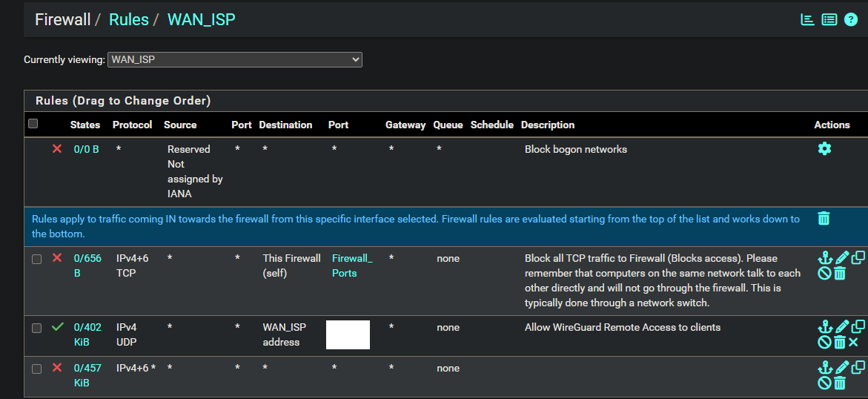Open states 0/0 B link of bogon rule
The image size is (868, 399).
tap(87, 149)
